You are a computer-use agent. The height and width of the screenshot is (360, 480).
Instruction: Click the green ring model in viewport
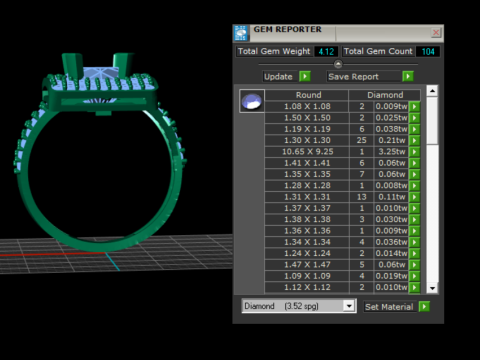(x=100, y=152)
